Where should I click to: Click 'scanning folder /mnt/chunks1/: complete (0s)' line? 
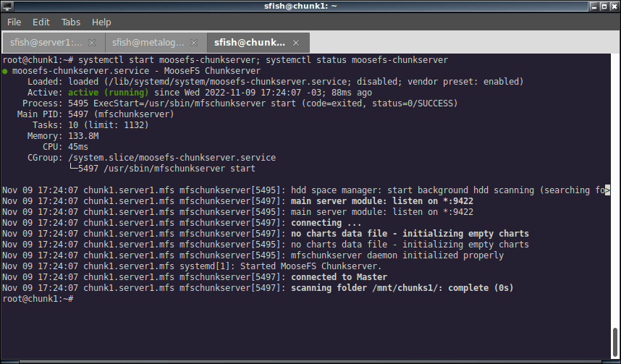tap(258, 288)
